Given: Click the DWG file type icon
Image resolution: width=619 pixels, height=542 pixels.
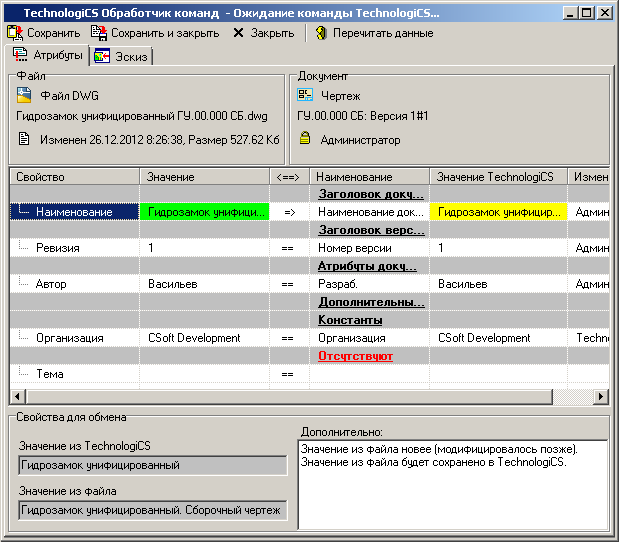Looking at the screenshot, I should point(26,95).
